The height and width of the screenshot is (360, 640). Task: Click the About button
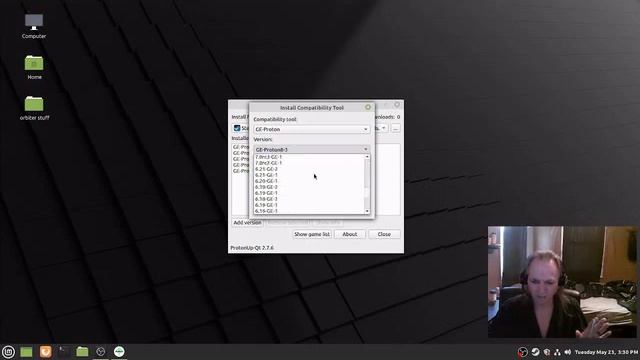coord(349,234)
